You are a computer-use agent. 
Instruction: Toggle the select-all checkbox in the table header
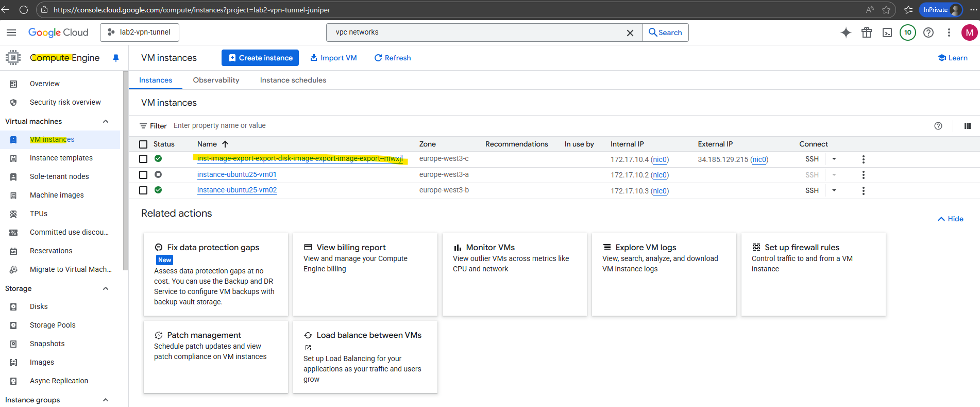click(x=143, y=144)
